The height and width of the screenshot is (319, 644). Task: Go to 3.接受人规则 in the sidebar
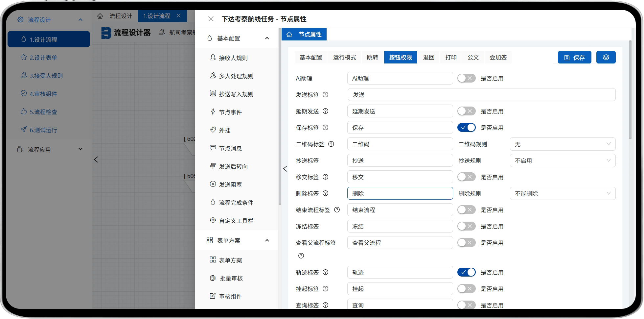pos(49,76)
